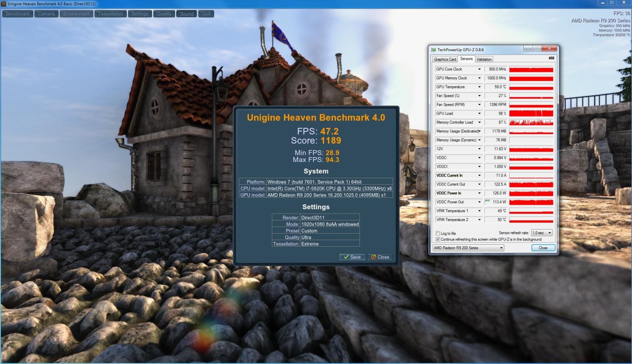Click the CPU model row in System table
Screen dimensions: 632x364
click(x=316, y=189)
